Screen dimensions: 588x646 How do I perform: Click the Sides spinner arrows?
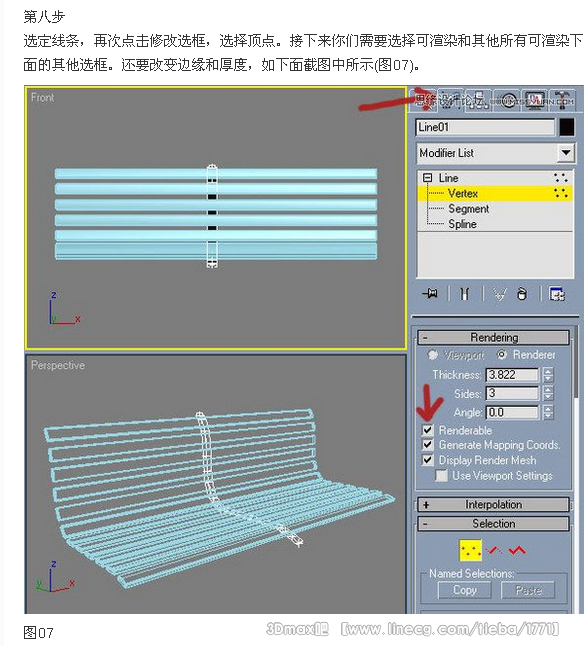click(548, 393)
